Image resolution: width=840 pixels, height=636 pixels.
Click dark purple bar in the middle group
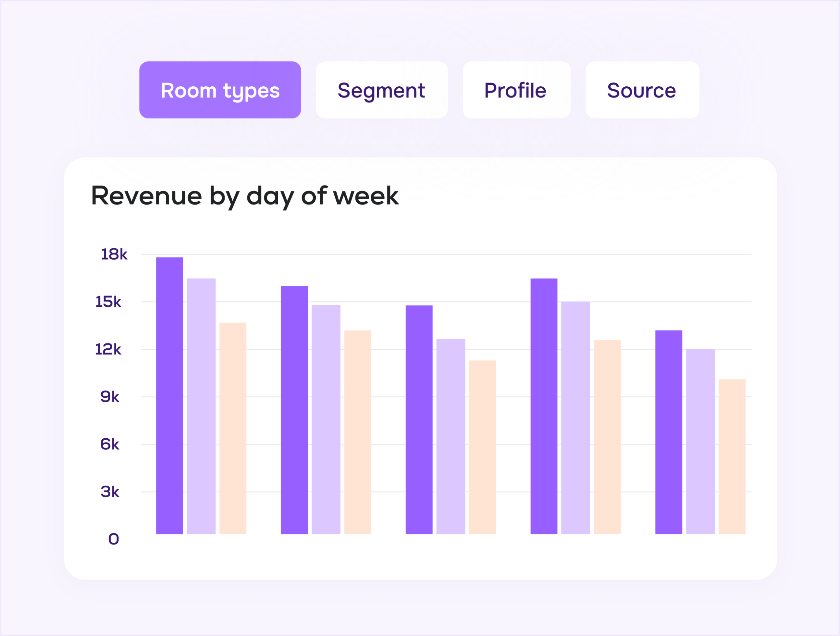419,419
